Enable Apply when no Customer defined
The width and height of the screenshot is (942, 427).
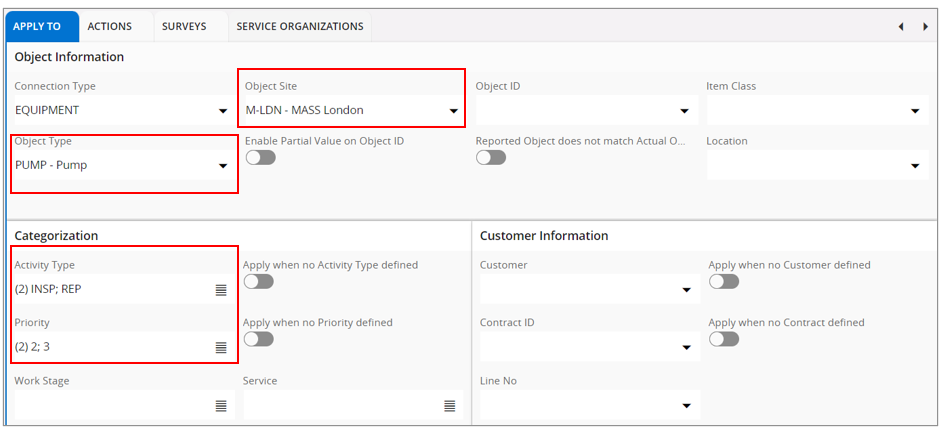(724, 282)
